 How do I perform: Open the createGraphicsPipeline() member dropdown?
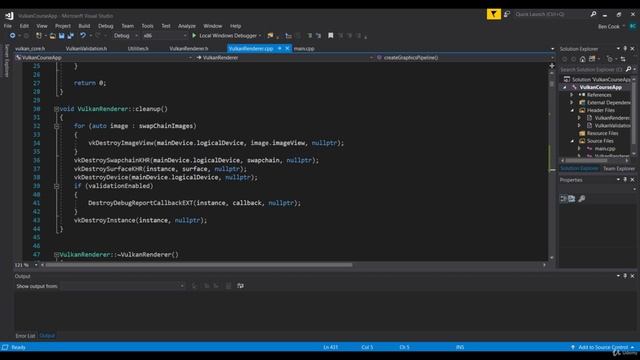pos(465,58)
